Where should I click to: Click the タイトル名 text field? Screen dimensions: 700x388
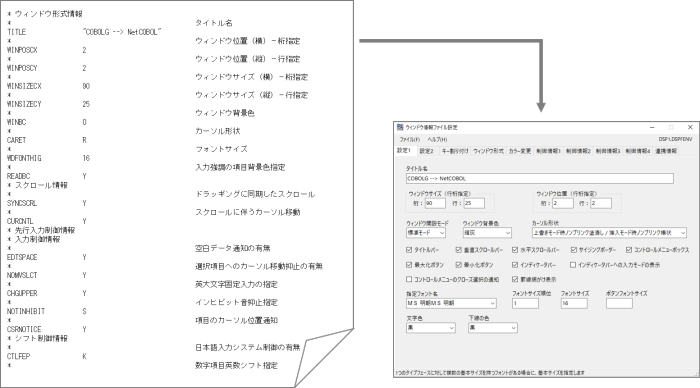coord(539,179)
